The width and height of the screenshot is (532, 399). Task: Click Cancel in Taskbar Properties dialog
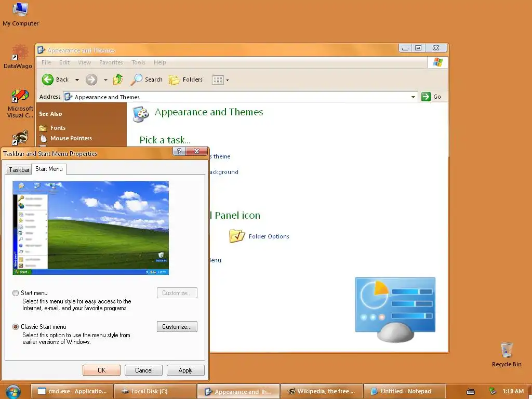click(x=143, y=370)
